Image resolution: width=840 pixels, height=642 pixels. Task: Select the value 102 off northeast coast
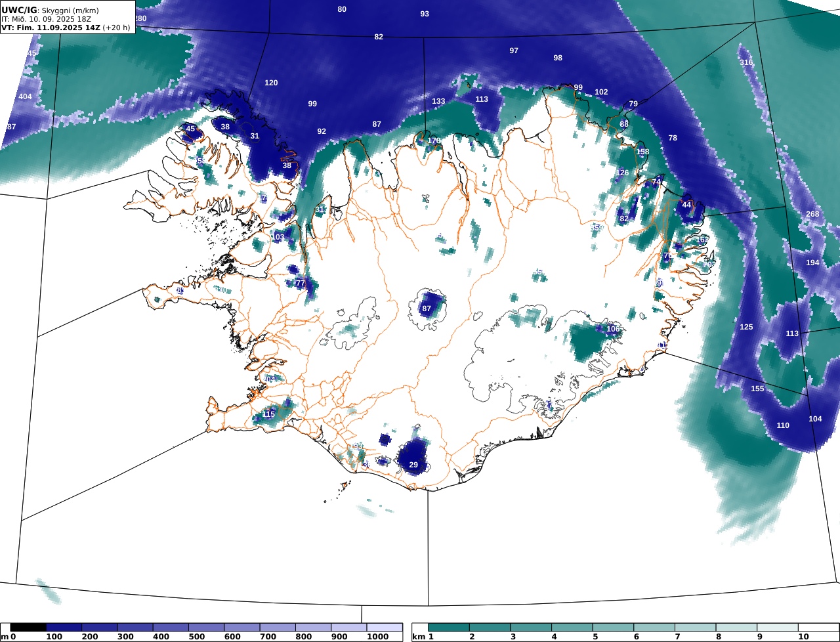tap(601, 92)
